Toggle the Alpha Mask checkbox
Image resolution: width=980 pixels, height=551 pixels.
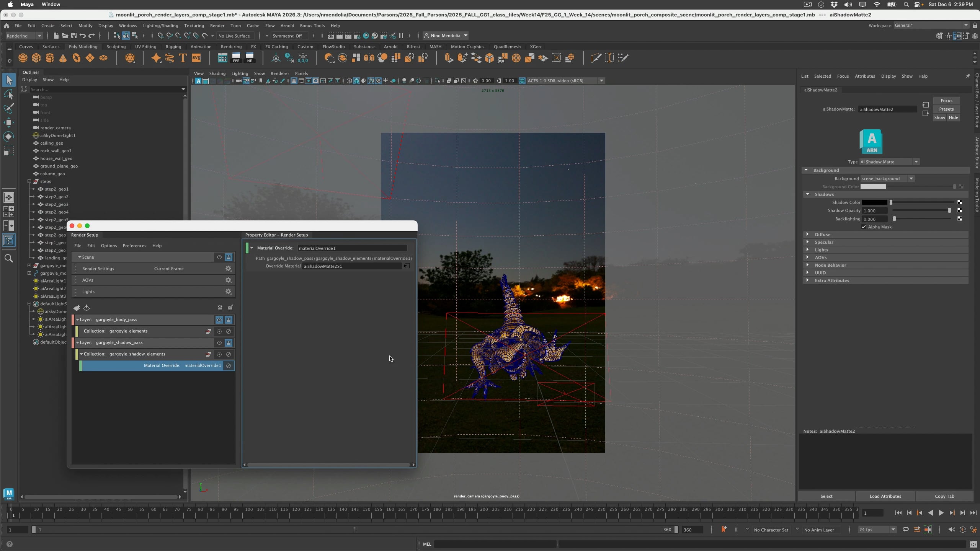pyautogui.click(x=864, y=227)
